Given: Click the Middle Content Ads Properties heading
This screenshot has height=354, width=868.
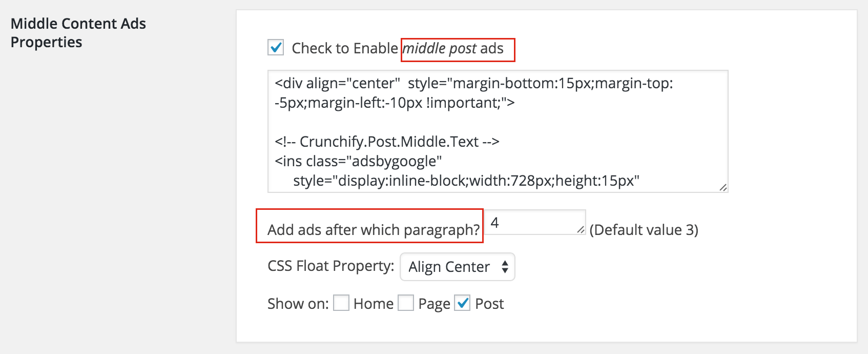Looking at the screenshot, I should 78,33.
